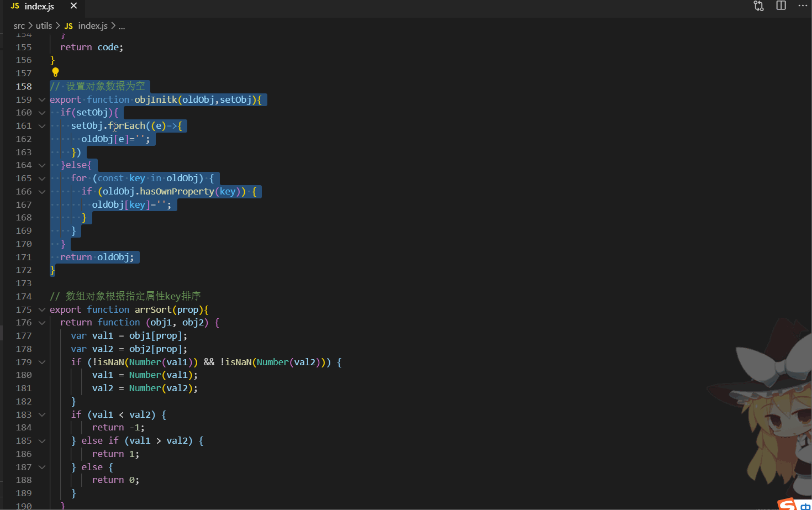812x510 pixels.
Task: Select the index.js editor tab
Action: point(39,7)
